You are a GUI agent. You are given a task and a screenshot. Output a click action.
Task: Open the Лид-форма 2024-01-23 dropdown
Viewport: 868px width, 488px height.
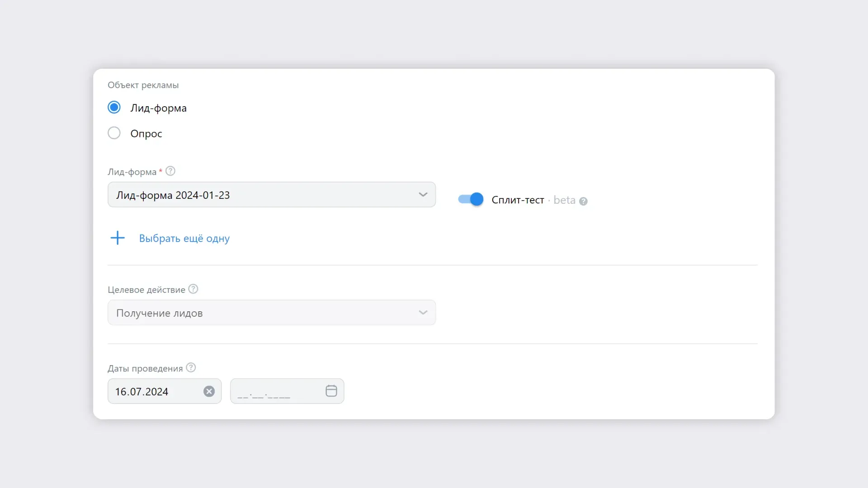pos(271,195)
